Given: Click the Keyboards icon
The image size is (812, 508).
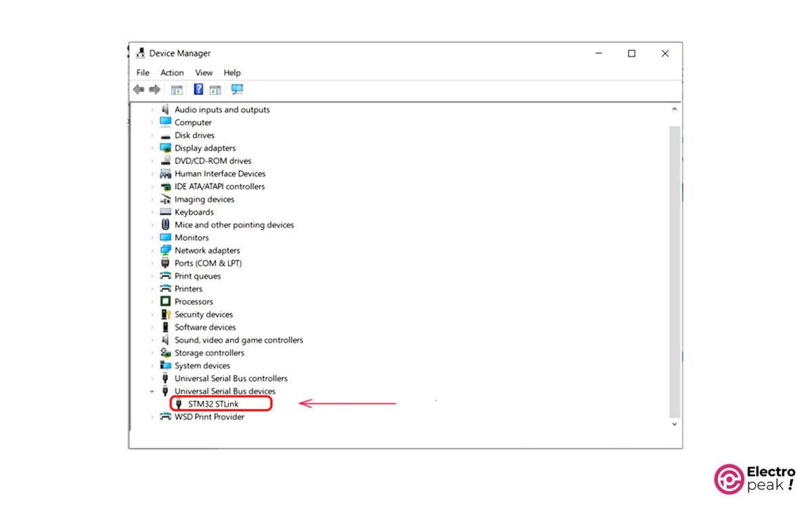Looking at the screenshot, I should point(165,212).
